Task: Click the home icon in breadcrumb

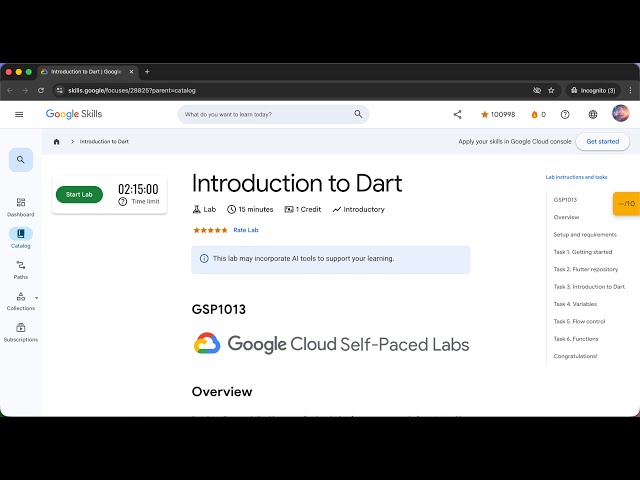Action: click(57, 142)
